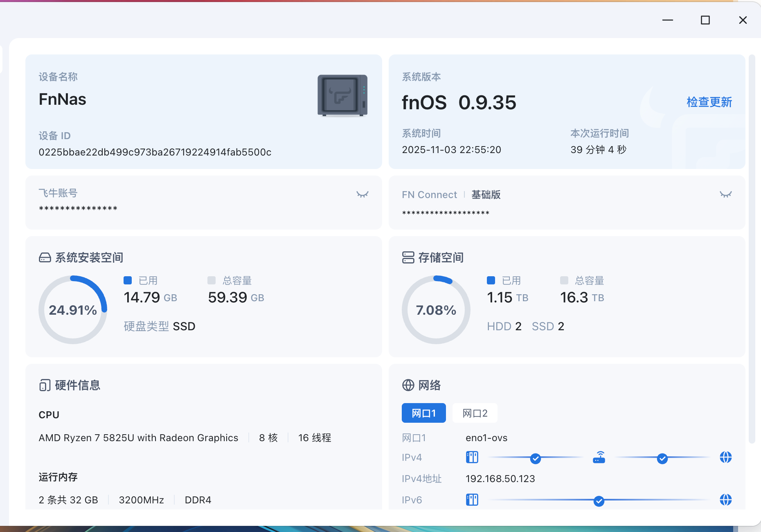Click the IPv4 router icon
Image resolution: width=761 pixels, height=532 pixels.
pyautogui.click(x=599, y=457)
